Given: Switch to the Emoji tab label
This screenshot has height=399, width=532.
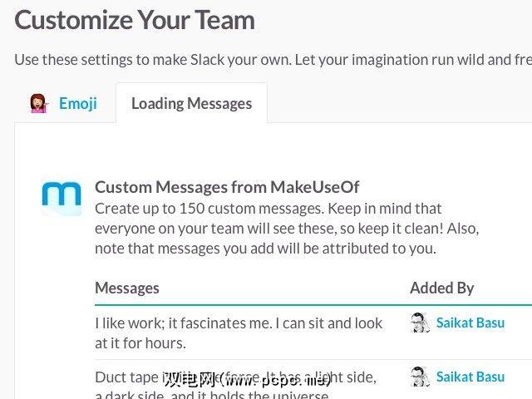Looking at the screenshot, I should (x=77, y=103).
